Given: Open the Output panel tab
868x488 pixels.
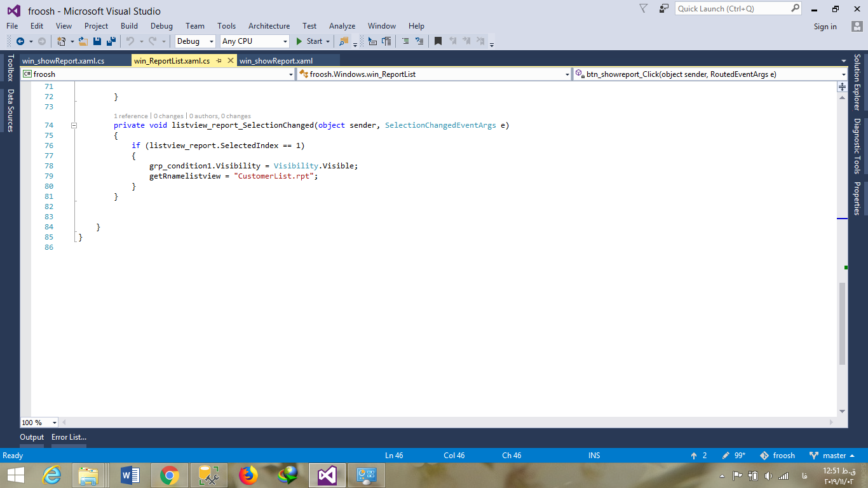Looking at the screenshot, I should pos(32,437).
